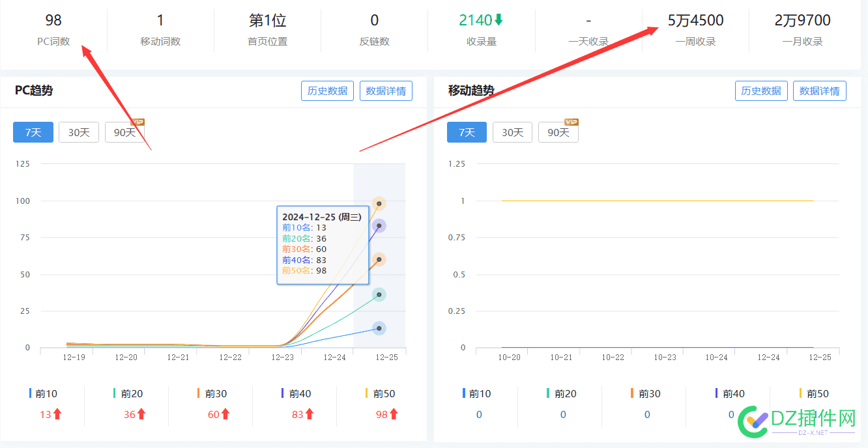Select 7天 tab in PC趋势
Image resolution: width=868 pixels, height=448 pixels.
(33, 132)
